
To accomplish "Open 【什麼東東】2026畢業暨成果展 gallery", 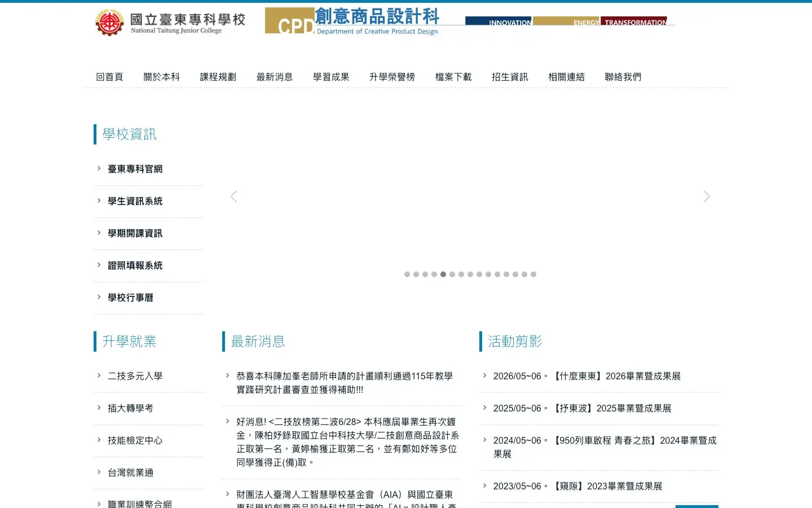I will tap(587, 376).
